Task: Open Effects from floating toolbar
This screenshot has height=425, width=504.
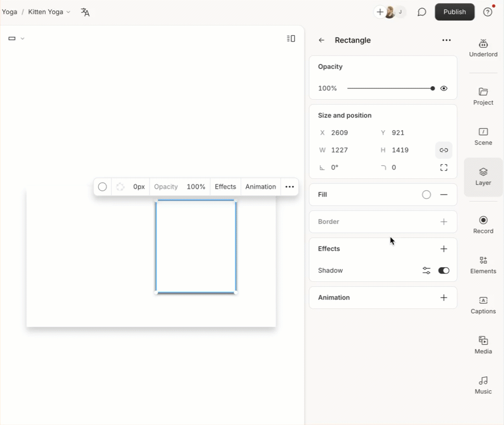Action: [225, 187]
